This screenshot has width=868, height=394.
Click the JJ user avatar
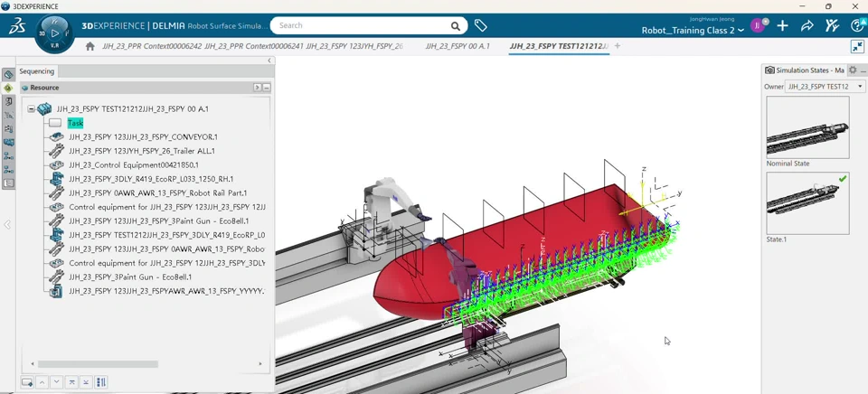point(758,25)
